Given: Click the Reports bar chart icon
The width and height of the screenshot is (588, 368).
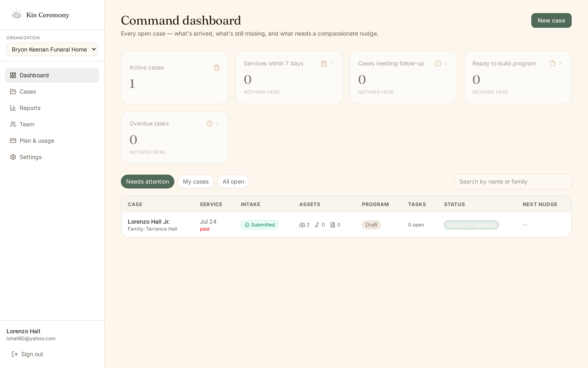Looking at the screenshot, I should 13,108.
